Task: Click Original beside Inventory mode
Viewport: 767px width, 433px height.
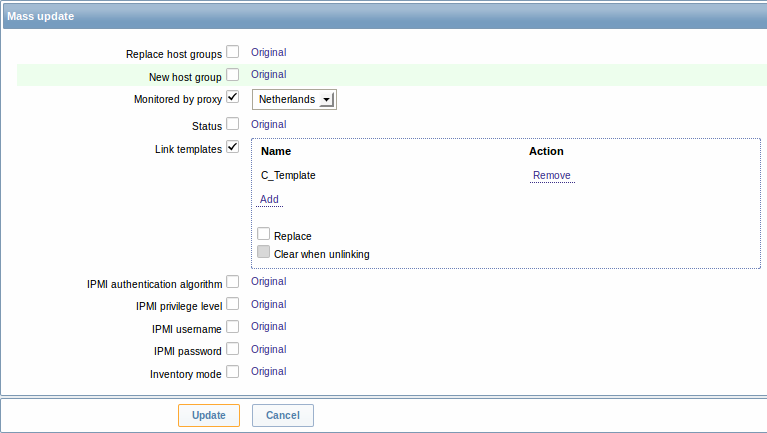Action: pos(269,371)
